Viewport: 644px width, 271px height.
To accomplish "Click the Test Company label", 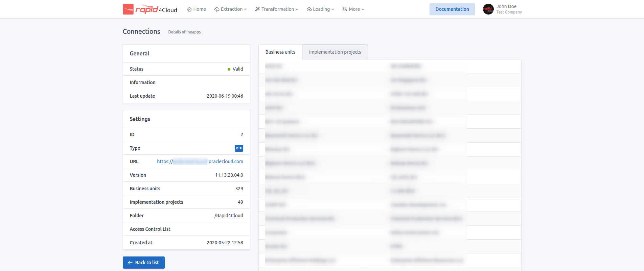I will (x=509, y=12).
